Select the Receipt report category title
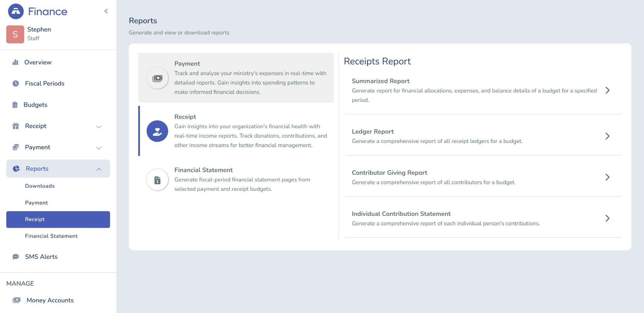The height and width of the screenshot is (313, 644). pyautogui.click(x=185, y=117)
